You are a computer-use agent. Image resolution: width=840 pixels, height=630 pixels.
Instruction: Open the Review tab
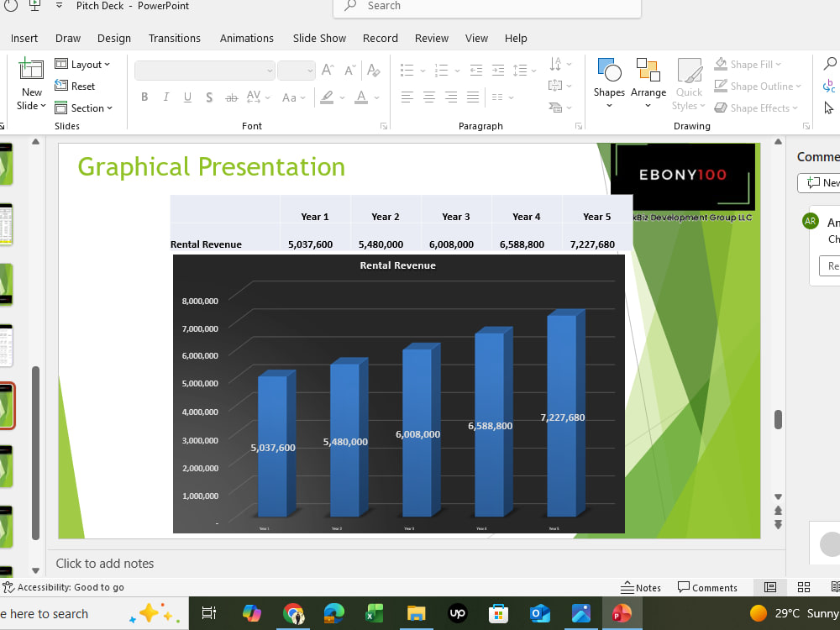431,38
